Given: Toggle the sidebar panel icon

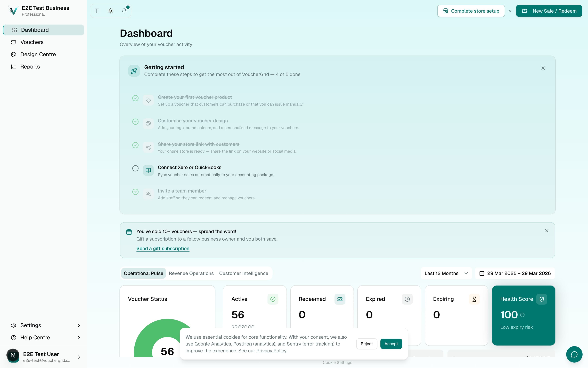Looking at the screenshot, I should click(x=97, y=11).
